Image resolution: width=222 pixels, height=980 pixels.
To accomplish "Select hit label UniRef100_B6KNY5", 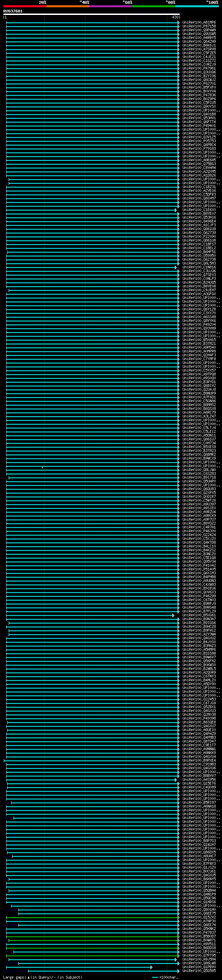I will tap(199, 879).
